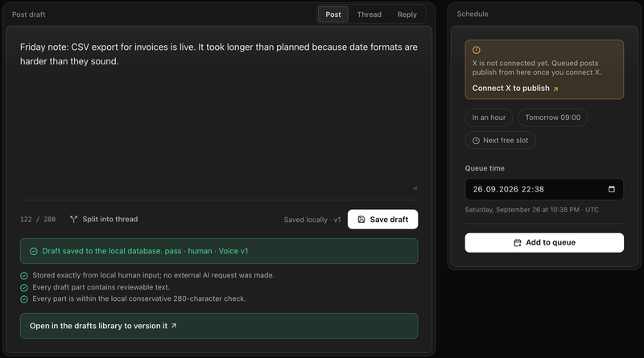Switch to the Reply tab
The height and width of the screenshot is (358, 644).
click(x=407, y=14)
